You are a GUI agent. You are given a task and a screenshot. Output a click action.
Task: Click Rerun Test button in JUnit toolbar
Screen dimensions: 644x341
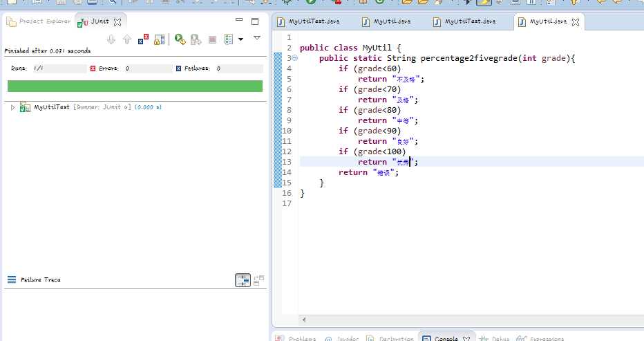180,39
